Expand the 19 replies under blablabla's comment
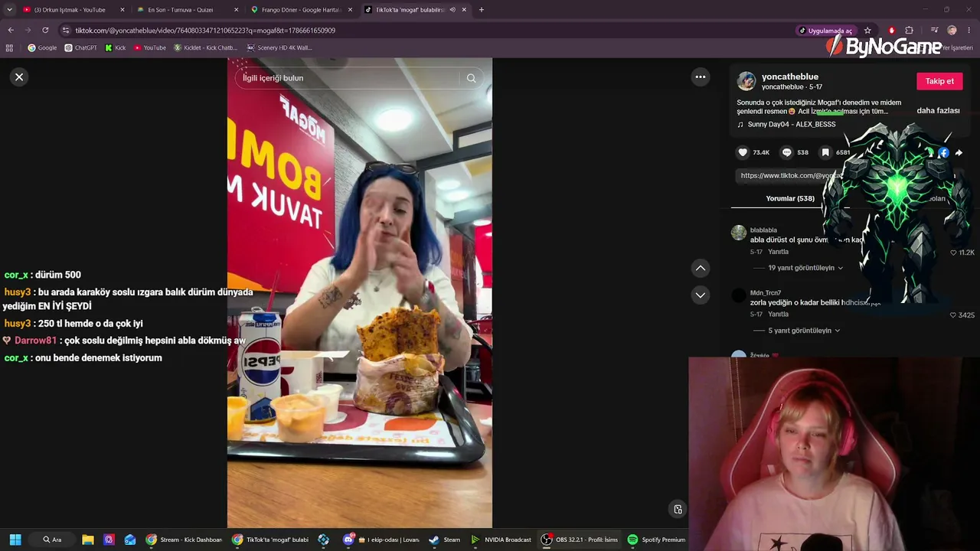This screenshot has width=980, height=551. click(x=805, y=268)
